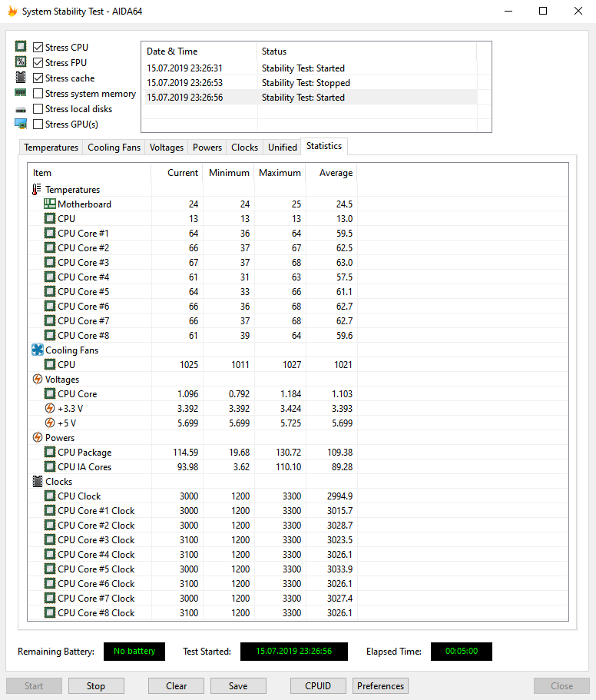Open Preferences button
The width and height of the screenshot is (596, 700).
380,685
